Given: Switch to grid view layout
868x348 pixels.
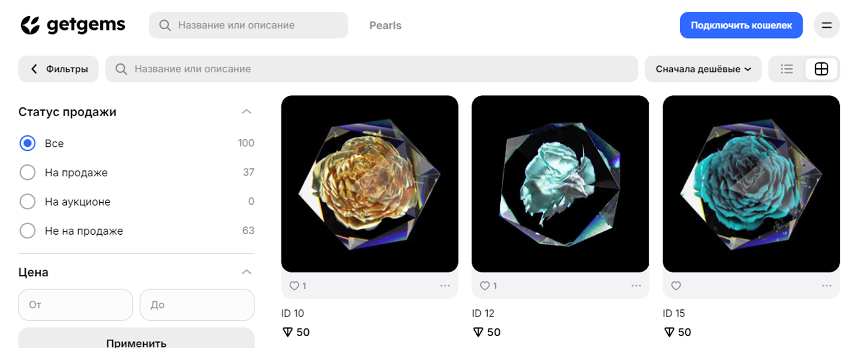Looking at the screenshot, I should (x=821, y=69).
